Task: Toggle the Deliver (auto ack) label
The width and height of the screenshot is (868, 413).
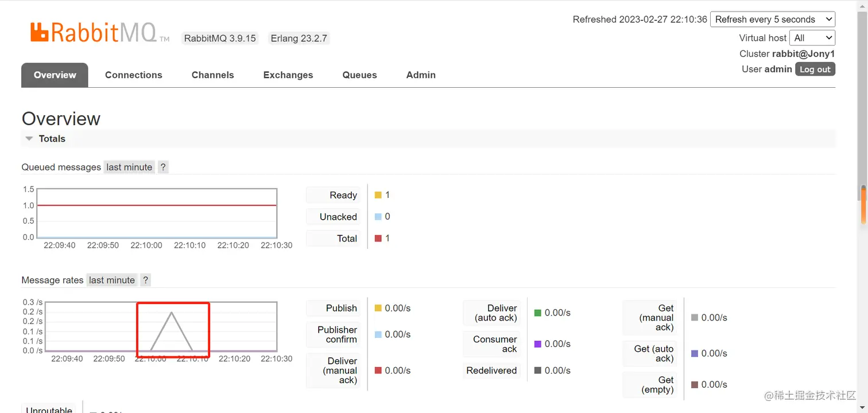Action: point(492,313)
